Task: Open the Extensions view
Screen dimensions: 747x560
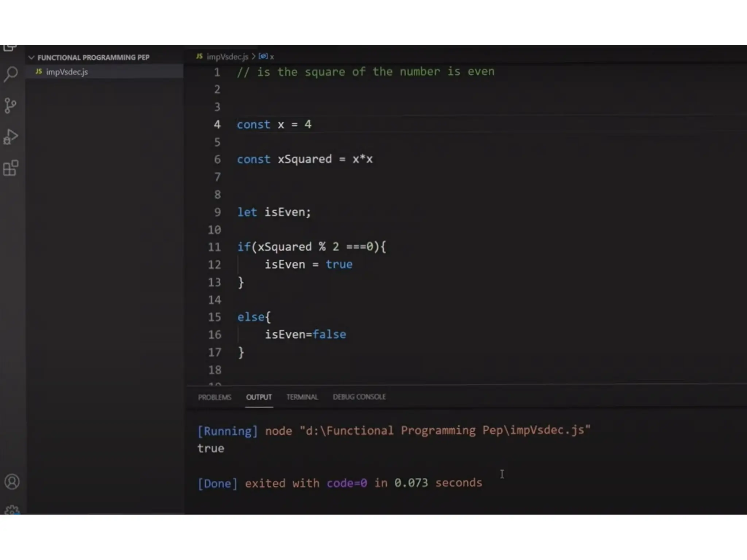Action: tap(11, 168)
